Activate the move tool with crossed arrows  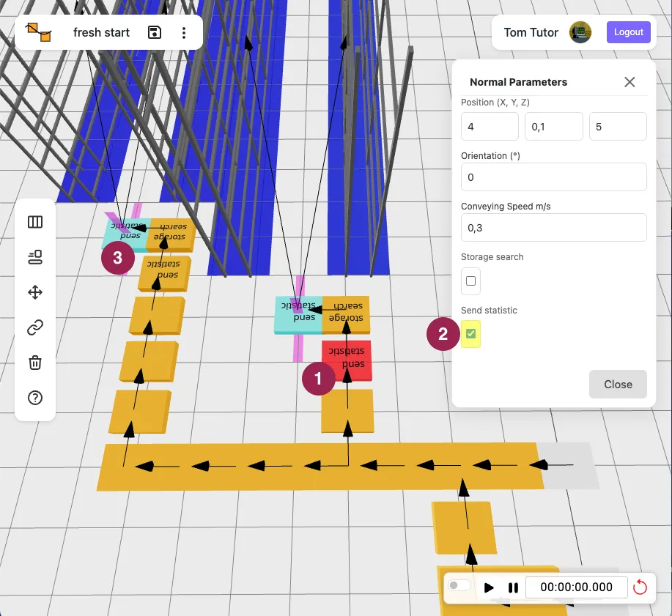[x=34, y=292]
